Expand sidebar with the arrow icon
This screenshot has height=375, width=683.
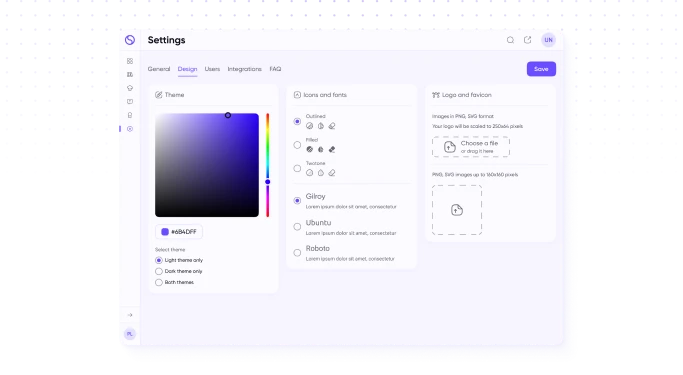[x=130, y=315]
